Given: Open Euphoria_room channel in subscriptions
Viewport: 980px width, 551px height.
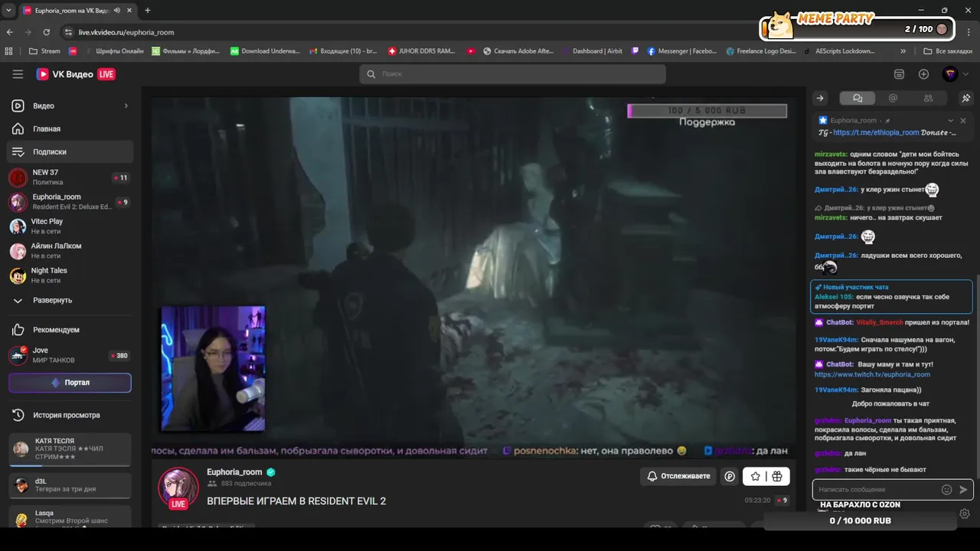Looking at the screenshot, I should pos(70,202).
